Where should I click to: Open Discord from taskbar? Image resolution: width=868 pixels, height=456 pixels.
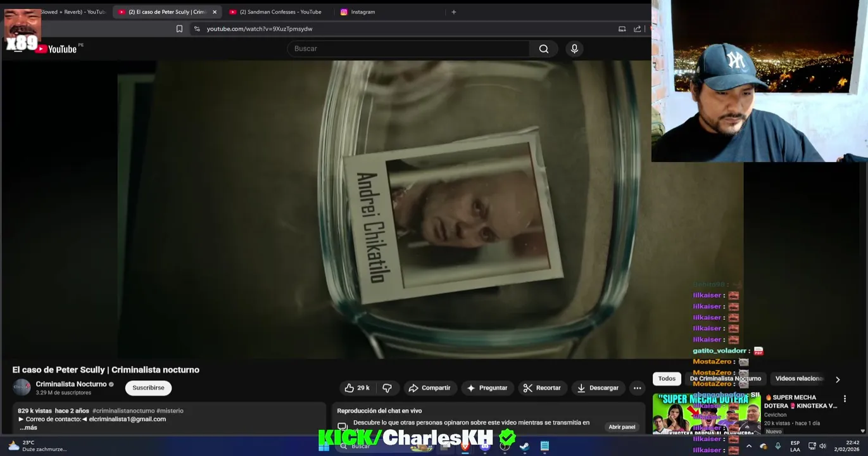point(485,446)
